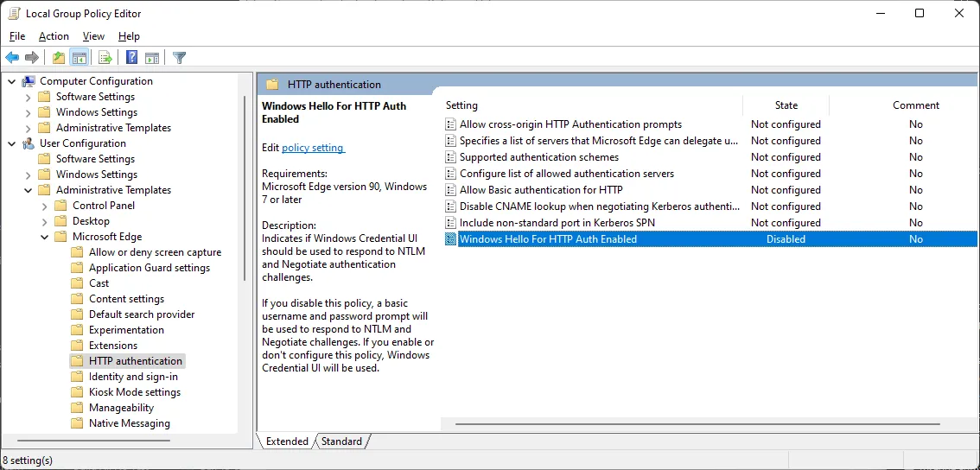Open the View menu
The image size is (980, 470).
(x=93, y=36)
